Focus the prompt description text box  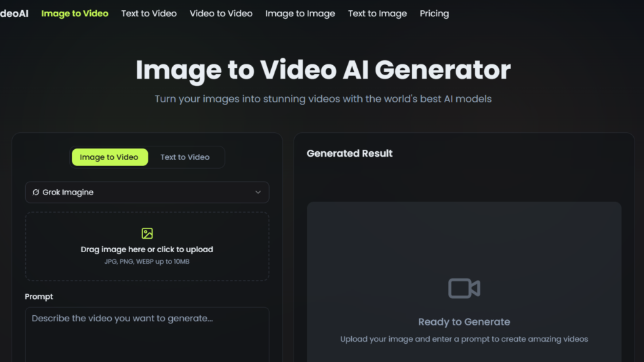[x=147, y=334]
